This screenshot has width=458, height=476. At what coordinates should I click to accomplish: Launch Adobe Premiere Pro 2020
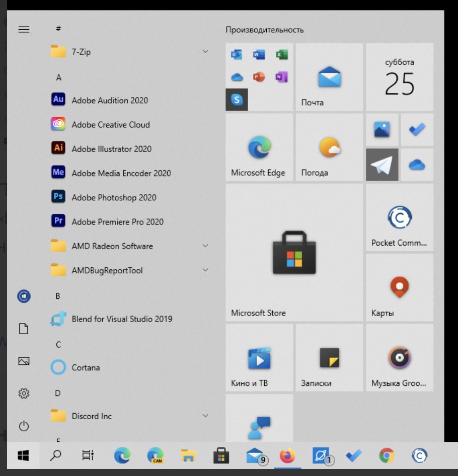pos(129,221)
